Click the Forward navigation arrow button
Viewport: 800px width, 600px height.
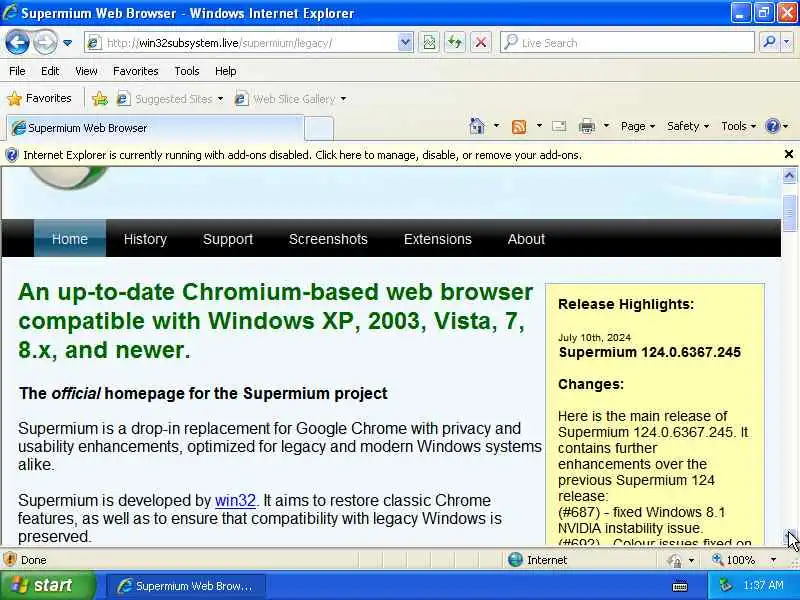45,42
